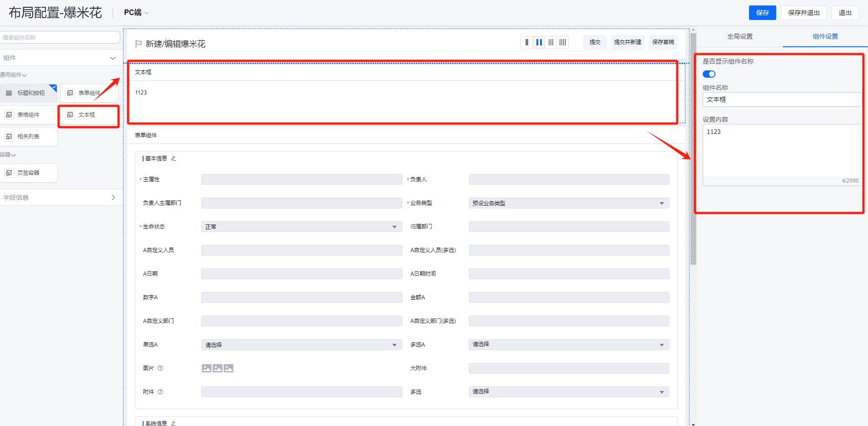868x426 pixels.
Task: Click the edit pencil next to 系统信息
Action: click(x=174, y=423)
